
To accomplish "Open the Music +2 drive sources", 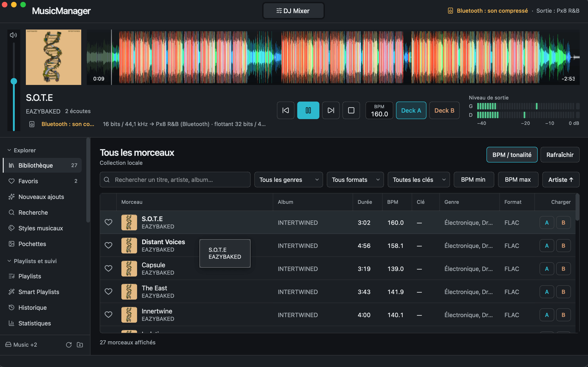I will click(x=21, y=345).
